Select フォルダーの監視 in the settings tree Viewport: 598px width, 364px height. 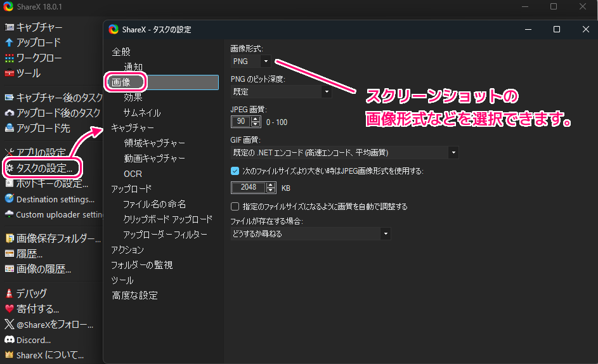[x=142, y=265]
